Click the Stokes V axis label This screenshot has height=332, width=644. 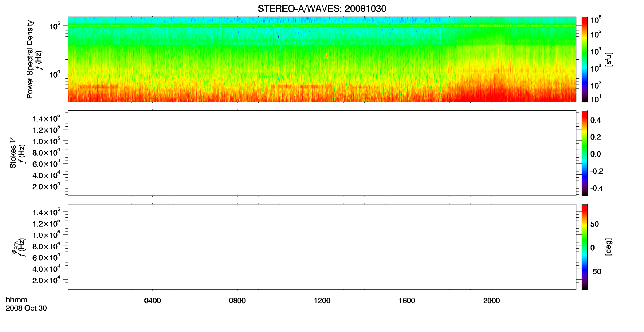point(13,153)
